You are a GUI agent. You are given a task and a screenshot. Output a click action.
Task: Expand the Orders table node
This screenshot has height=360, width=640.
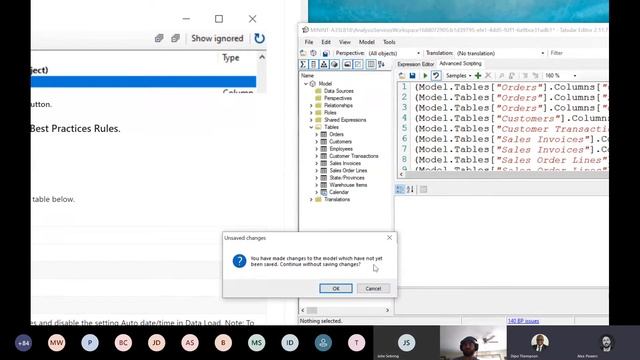[x=316, y=134]
